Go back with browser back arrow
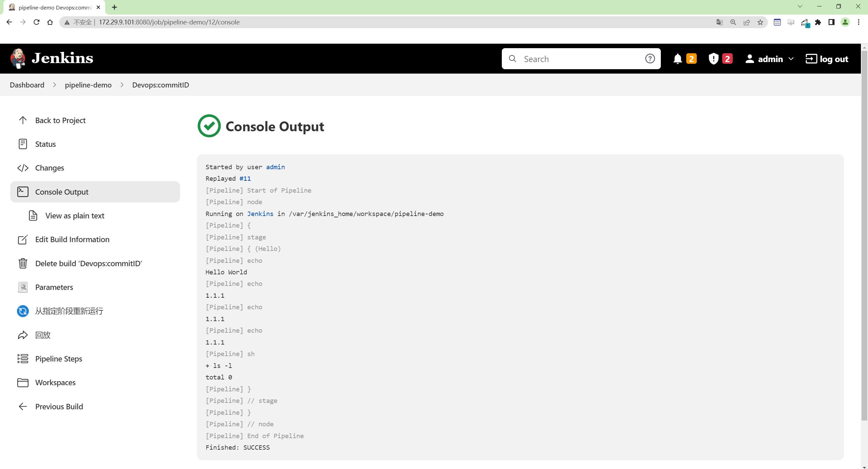Viewport: 868px width, 469px height. tap(9, 22)
